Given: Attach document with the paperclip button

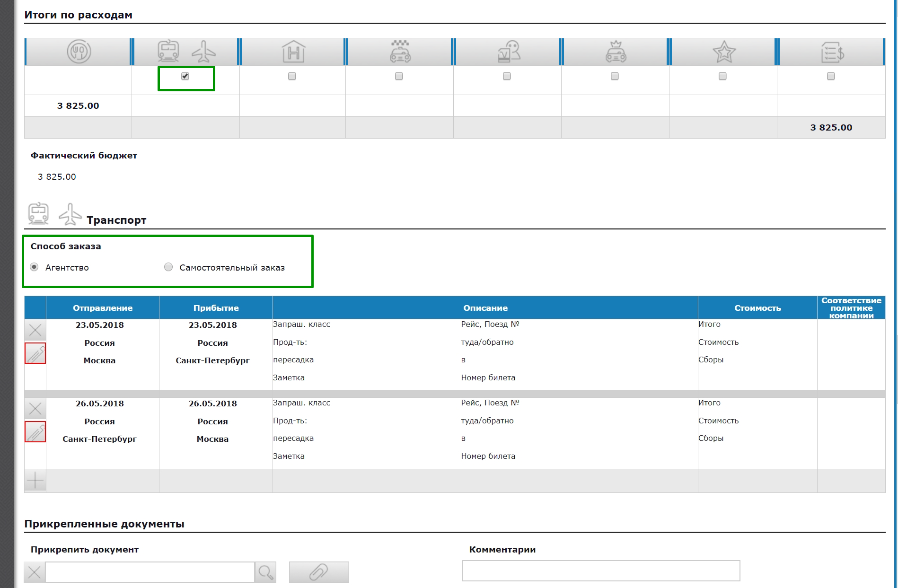Looking at the screenshot, I should coord(318,572).
